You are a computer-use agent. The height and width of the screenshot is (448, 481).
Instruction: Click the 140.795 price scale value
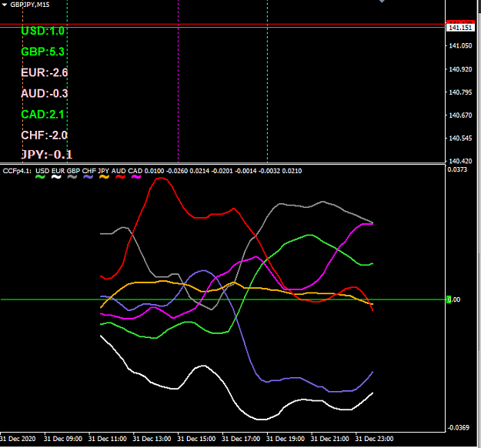[x=460, y=92]
